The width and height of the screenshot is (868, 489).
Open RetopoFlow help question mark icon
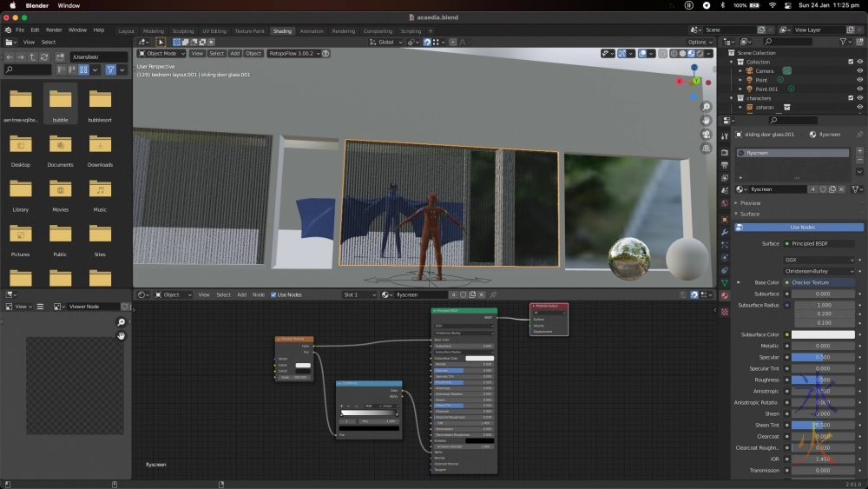point(325,54)
